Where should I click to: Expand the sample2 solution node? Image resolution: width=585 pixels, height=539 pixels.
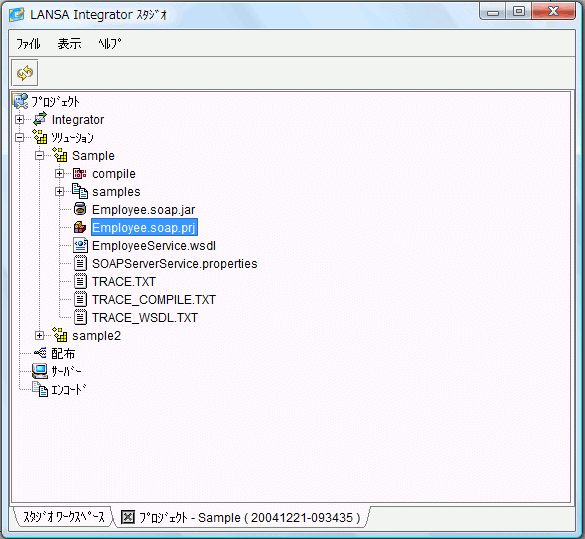pos(40,335)
